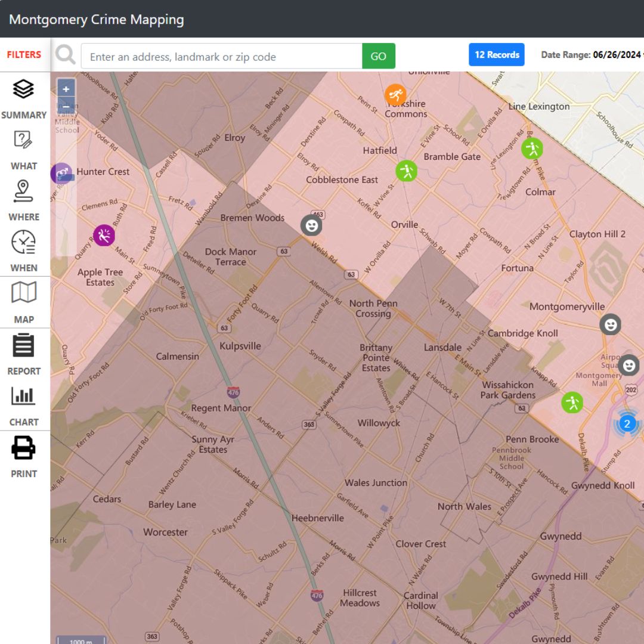
Task: Click the magnifying glass search icon
Action: coord(66,55)
